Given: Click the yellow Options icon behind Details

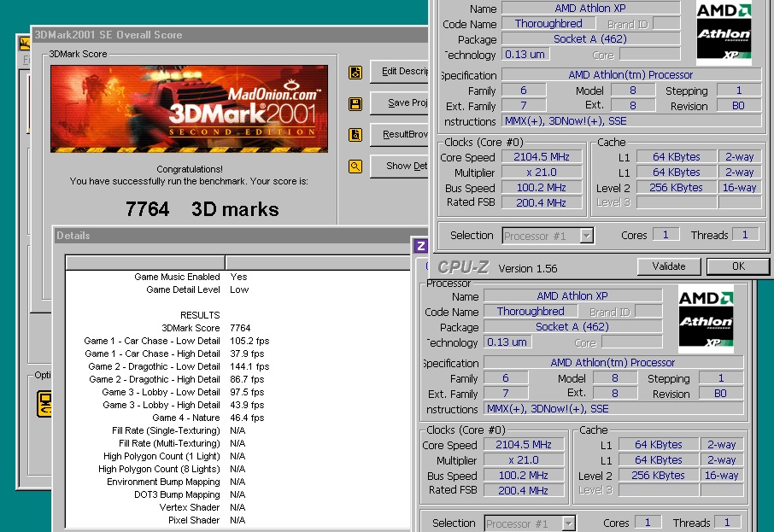Looking at the screenshot, I should point(44,403).
